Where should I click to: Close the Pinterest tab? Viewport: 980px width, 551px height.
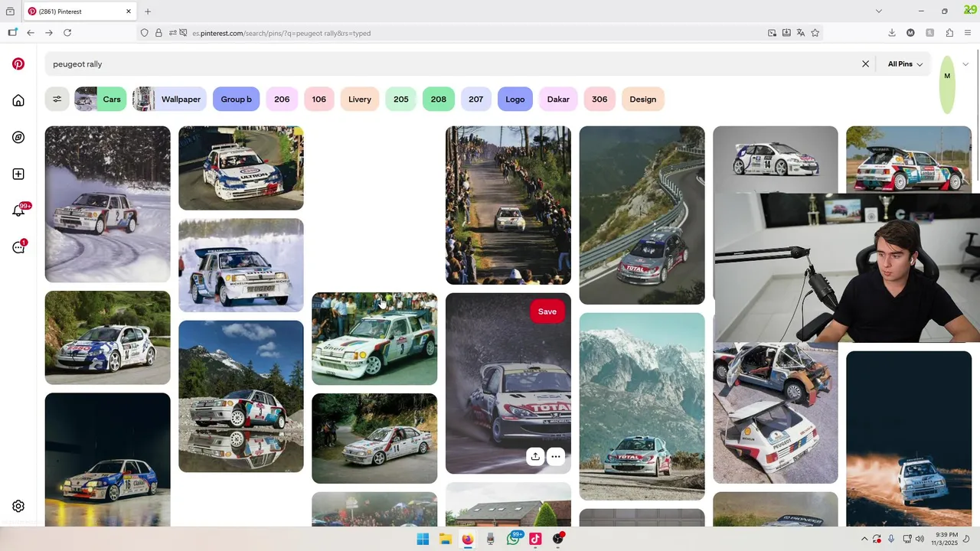(129, 11)
